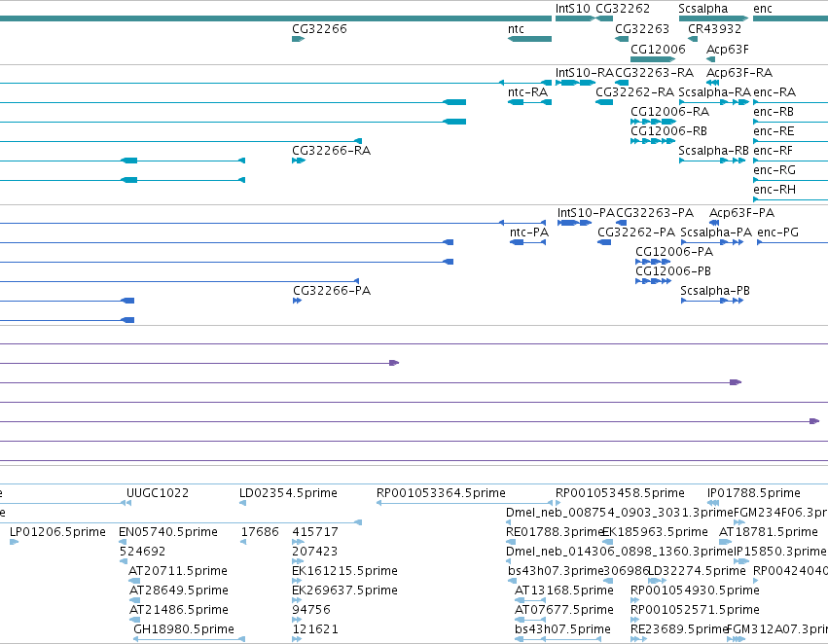This screenshot has width=828, height=644.
Task: Click the CR43932 gene label
Action: [714, 29]
